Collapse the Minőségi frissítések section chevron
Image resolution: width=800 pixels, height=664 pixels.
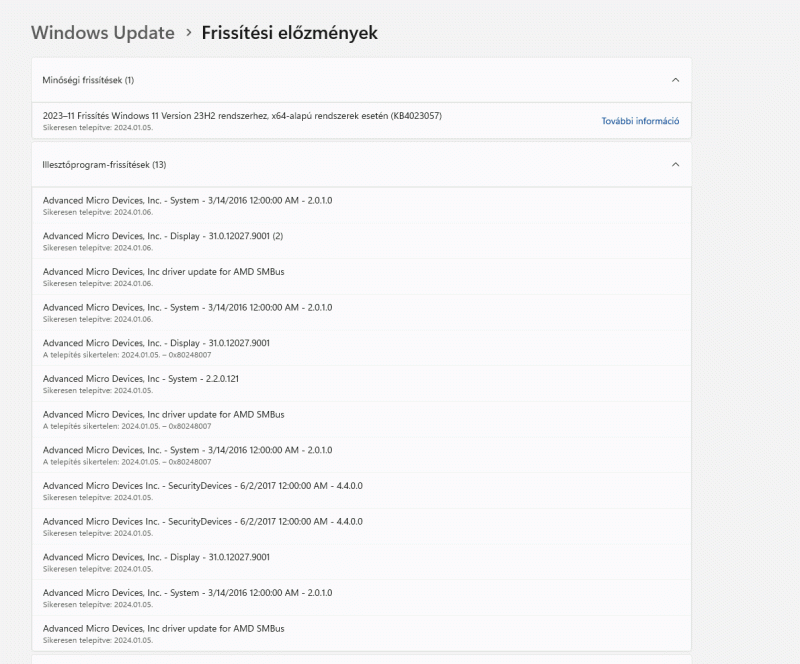[x=675, y=80]
